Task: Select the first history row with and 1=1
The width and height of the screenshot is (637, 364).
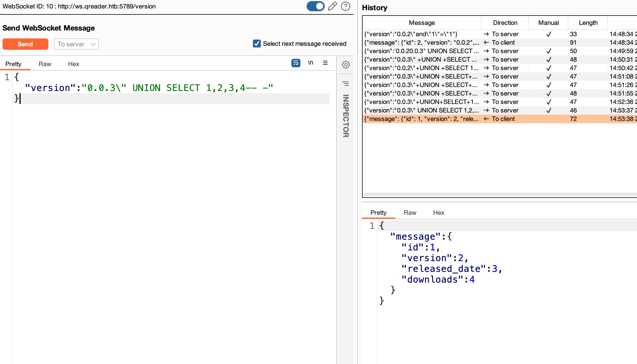Action: tap(422, 34)
